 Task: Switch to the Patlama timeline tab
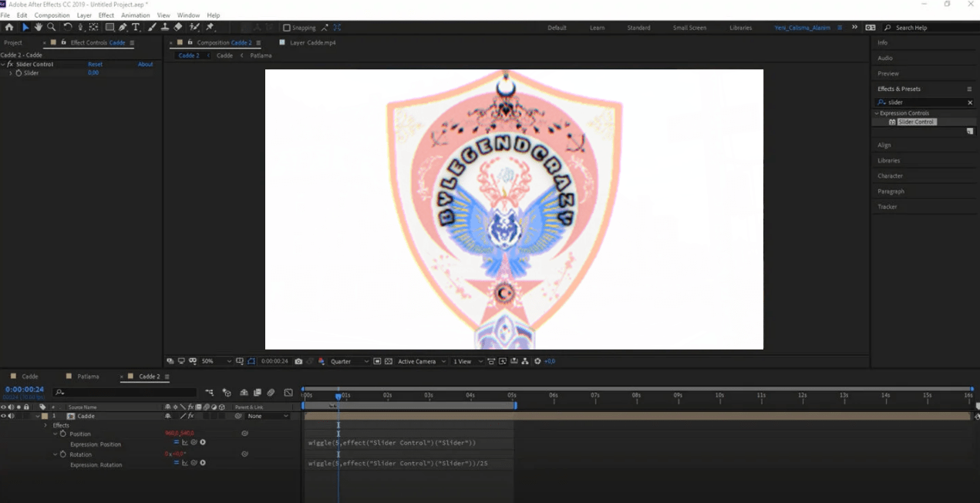tap(88, 376)
